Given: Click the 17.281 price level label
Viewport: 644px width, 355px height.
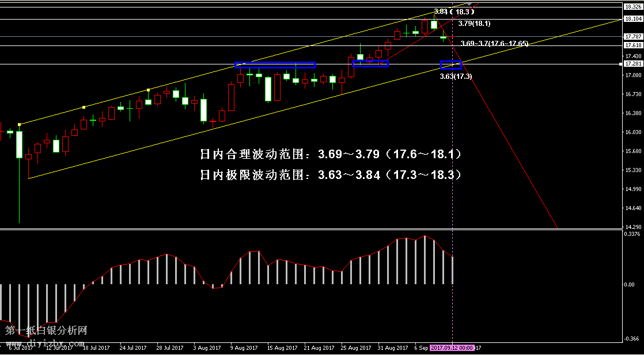Looking at the screenshot, I should click(x=633, y=64).
